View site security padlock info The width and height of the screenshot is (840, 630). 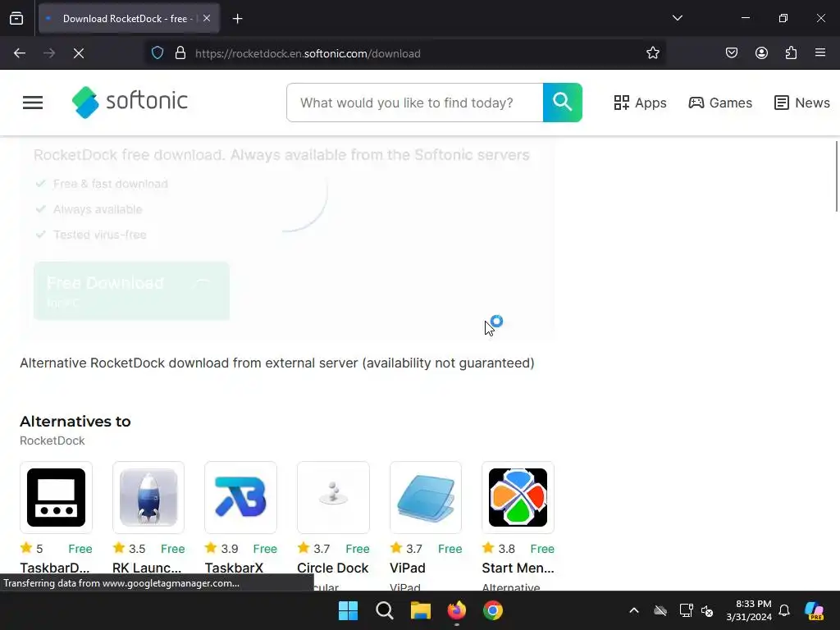(180, 53)
